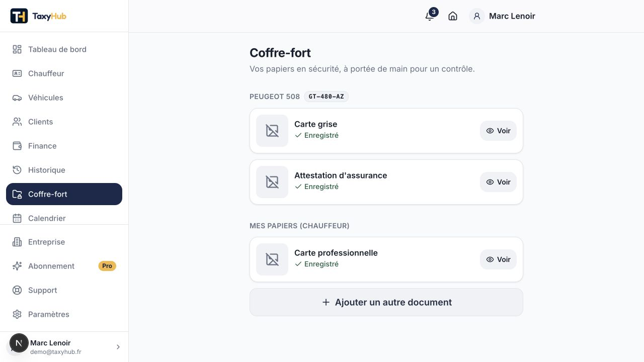Click MES PAPIERS (CHAUFFEUR) section label
Image resolution: width=644 pixels, height=362 pixels.
tap(299, 226)
